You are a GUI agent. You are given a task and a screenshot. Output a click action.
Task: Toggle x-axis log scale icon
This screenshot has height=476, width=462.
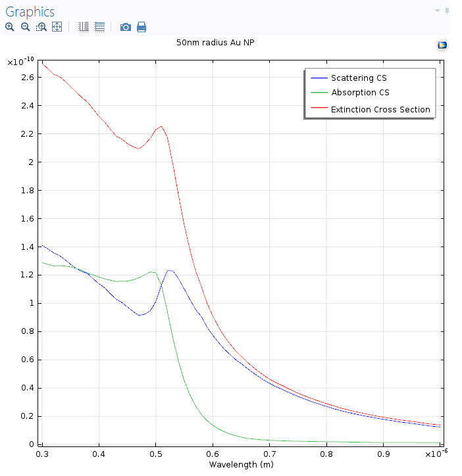coord(84,27)
